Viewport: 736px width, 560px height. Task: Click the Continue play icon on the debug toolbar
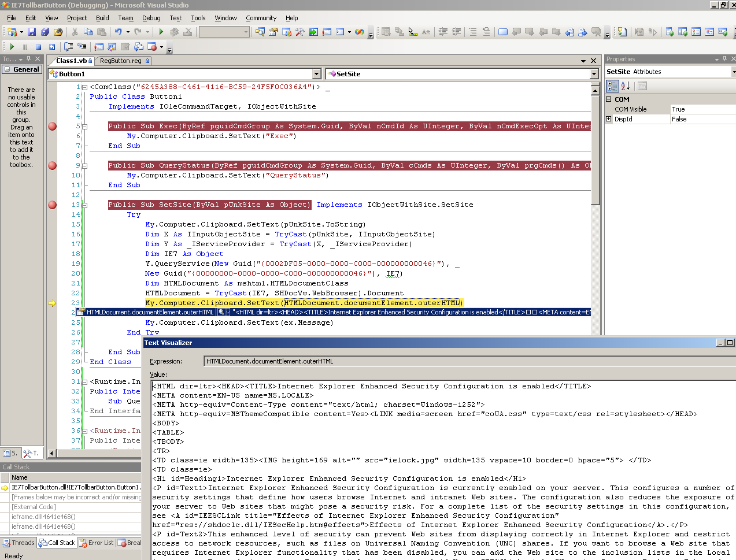pyautogui.click(x=12, y=47)
